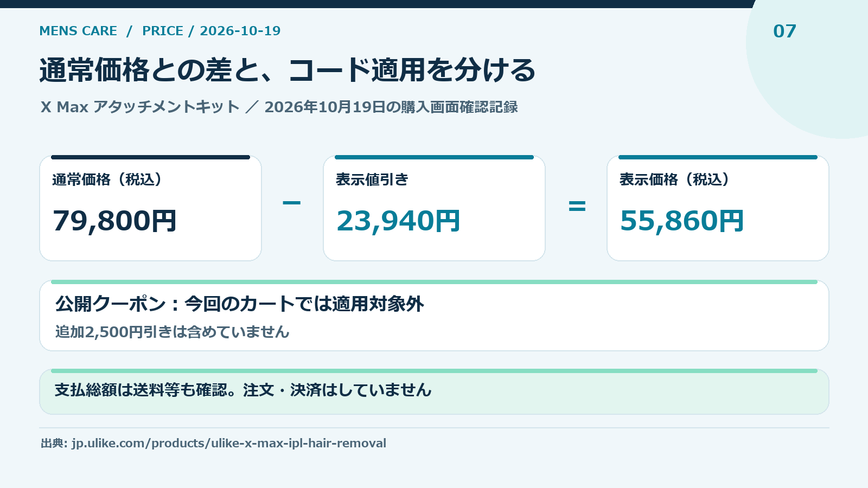Click the note 追加2,500円引きは含めていません
The width and height of the screenshot is (868, 488).
pyautogui.click(x=173, y=332)
